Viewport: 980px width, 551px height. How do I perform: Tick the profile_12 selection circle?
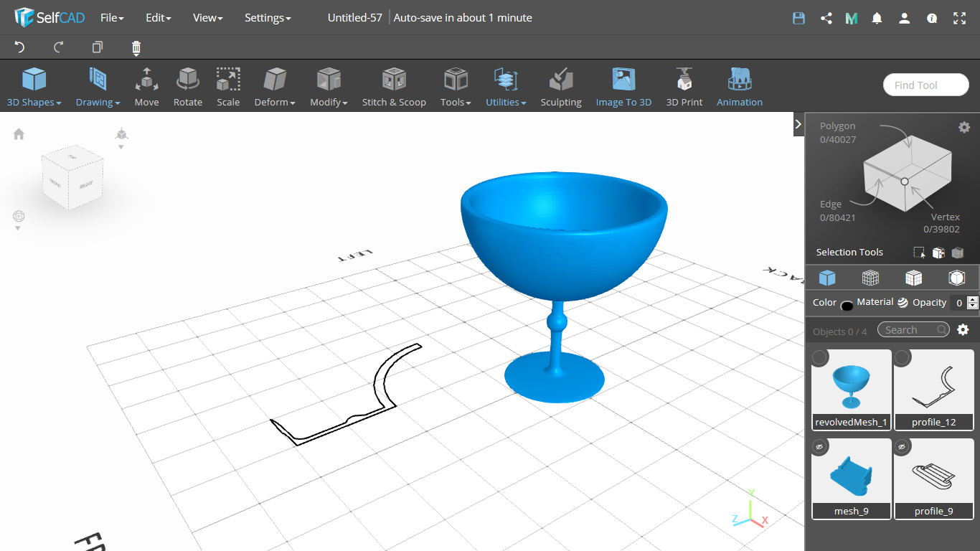click(x=902, y=357)
